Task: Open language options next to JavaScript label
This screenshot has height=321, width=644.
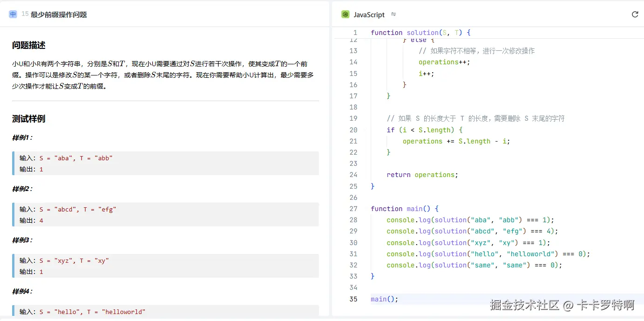Action: 393,14
